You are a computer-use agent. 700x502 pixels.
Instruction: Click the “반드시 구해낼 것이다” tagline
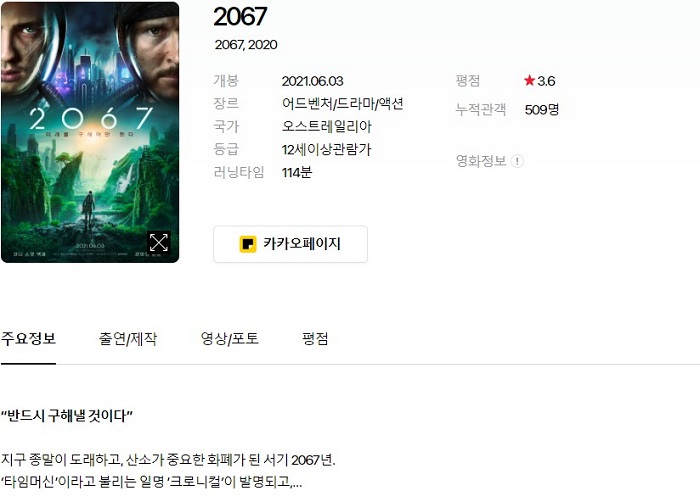(x=67, y=416)
